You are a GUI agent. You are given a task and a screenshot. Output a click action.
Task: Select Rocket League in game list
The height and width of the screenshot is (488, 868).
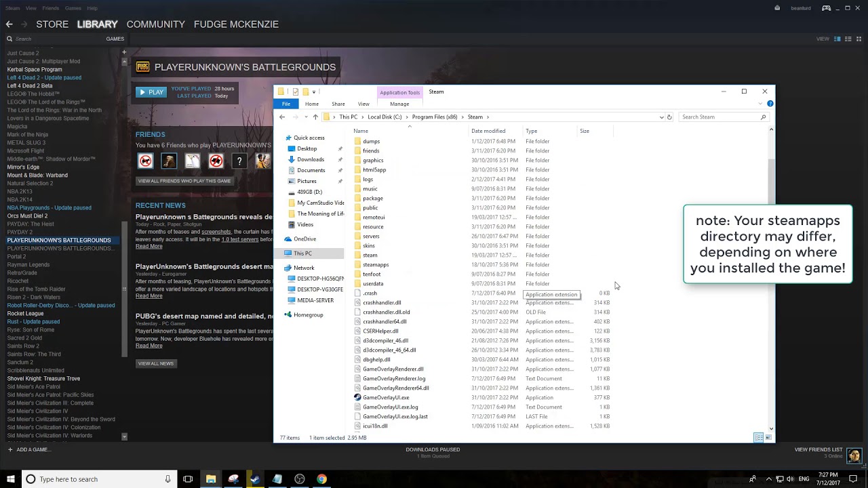pos(25,313)
